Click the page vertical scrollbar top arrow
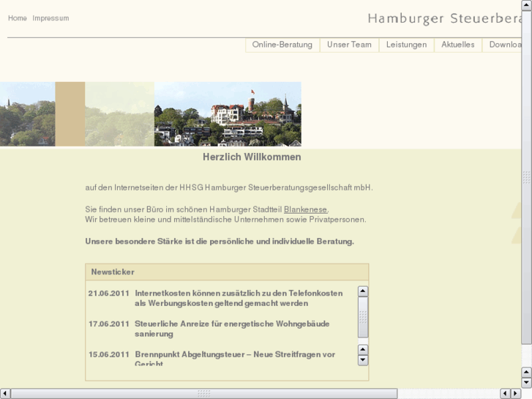532x399 pixels. 526,5
